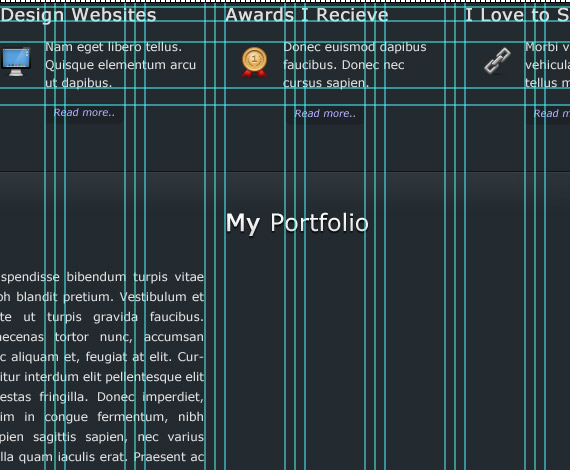Screen dimensions: 570x470
Task: Click the line 'tortor nunc, accumsan'
Action: pyautogui.click(x=129, y=337)
